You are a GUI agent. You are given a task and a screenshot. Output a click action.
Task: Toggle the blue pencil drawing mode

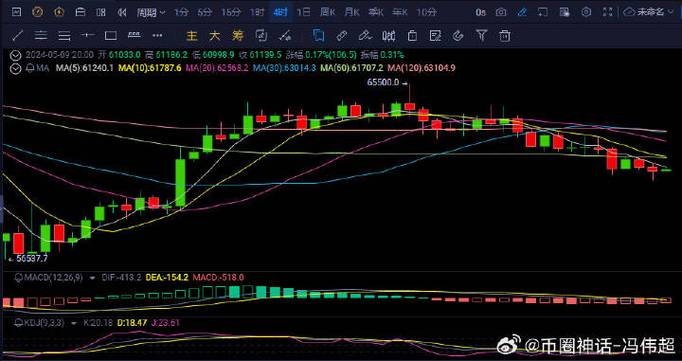coord(522,12)
